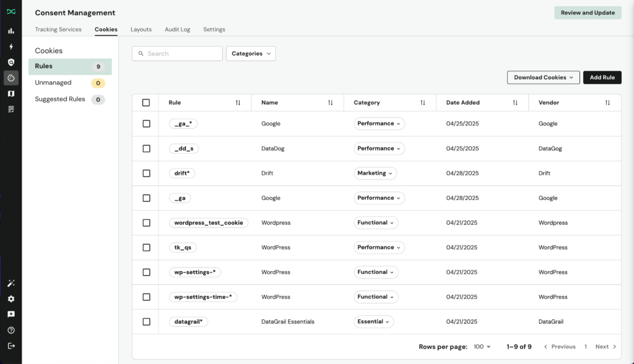Open the rows per page dropdown
Image resolution: width=634 pixels, height=364 pixels.
482,347
